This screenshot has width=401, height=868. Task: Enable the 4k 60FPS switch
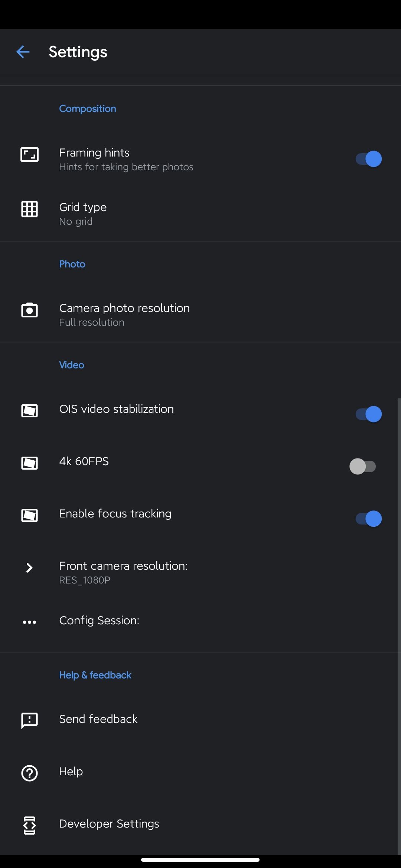363,467
